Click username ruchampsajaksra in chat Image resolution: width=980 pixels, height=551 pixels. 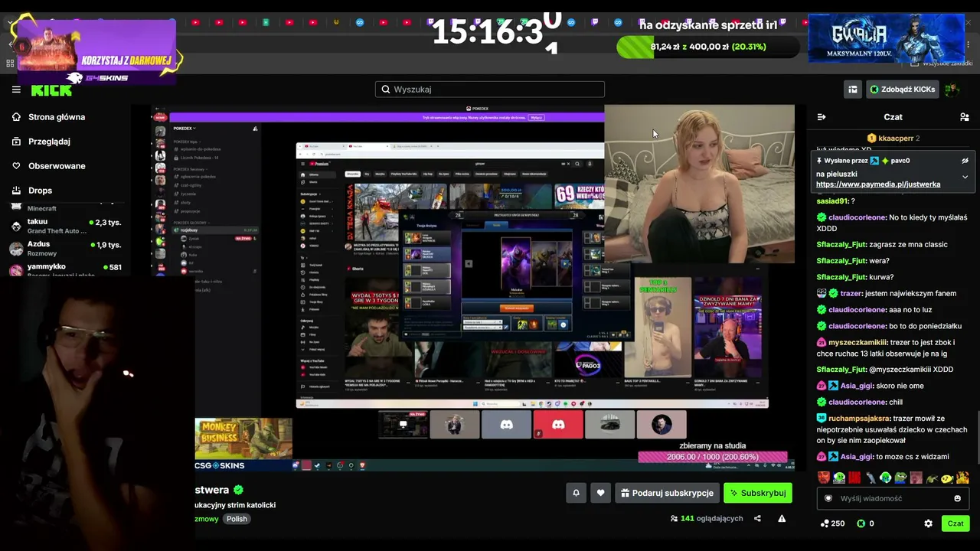[859, 419]
